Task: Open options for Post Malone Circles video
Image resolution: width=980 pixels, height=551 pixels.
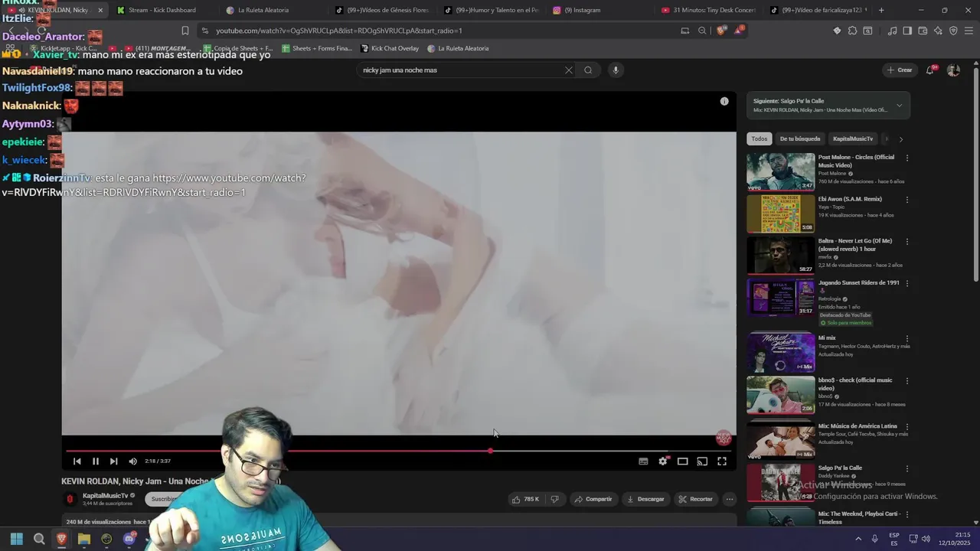Action: tap(907, 158)
